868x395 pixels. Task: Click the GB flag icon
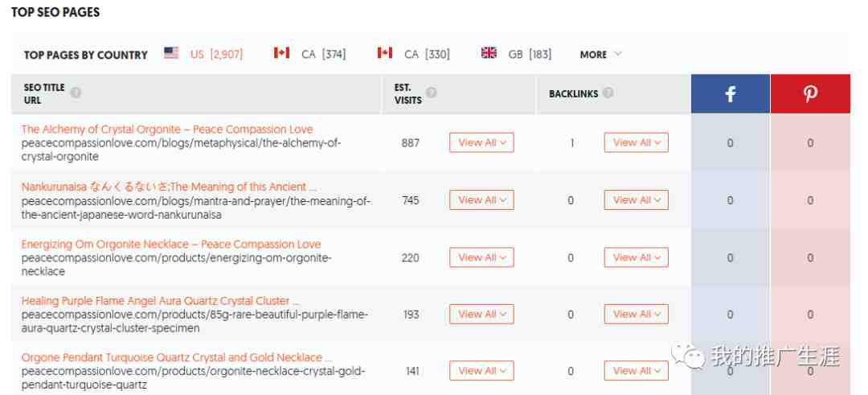click(489, 54)
